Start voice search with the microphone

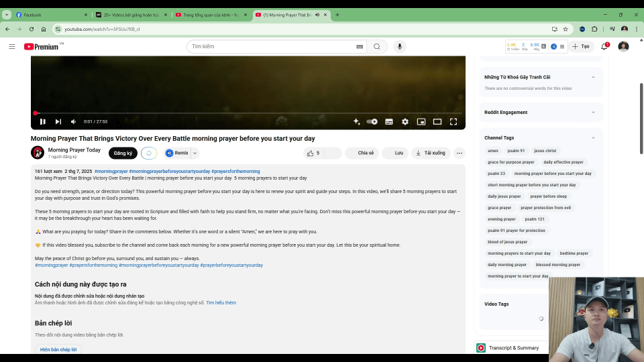400,46
